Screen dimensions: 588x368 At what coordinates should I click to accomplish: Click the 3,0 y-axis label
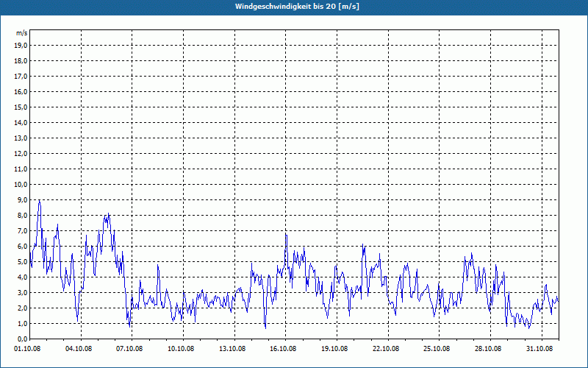click(x=22, y=292)
